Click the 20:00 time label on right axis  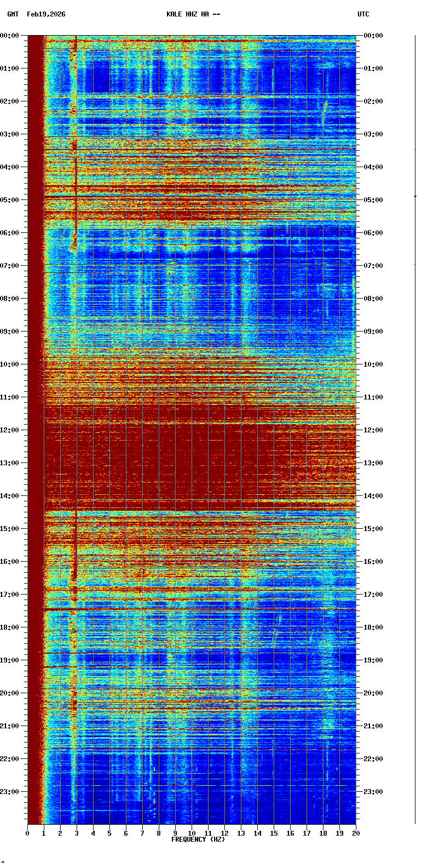tap(373, 693)
